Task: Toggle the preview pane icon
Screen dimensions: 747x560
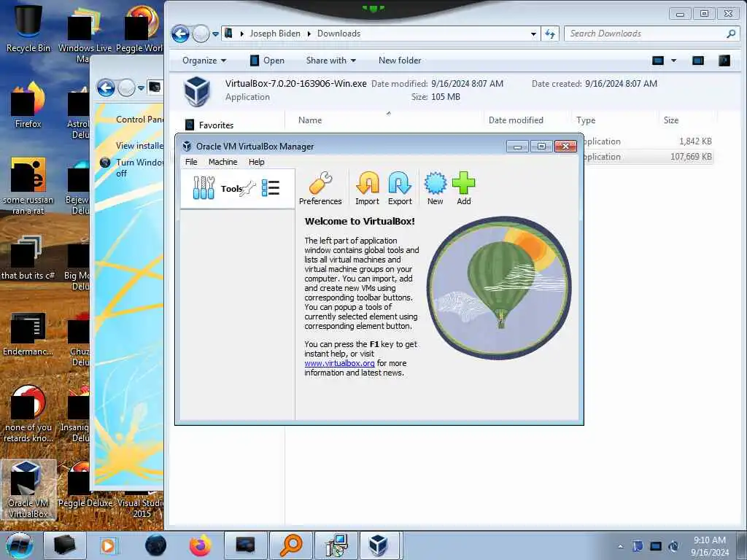Action: 698,61
